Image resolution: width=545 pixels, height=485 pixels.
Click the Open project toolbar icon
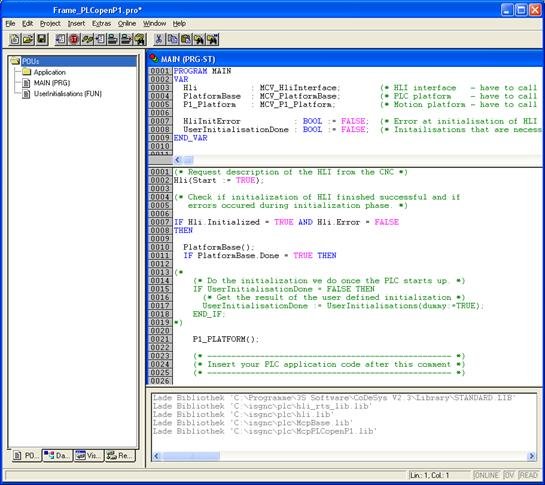28,39
